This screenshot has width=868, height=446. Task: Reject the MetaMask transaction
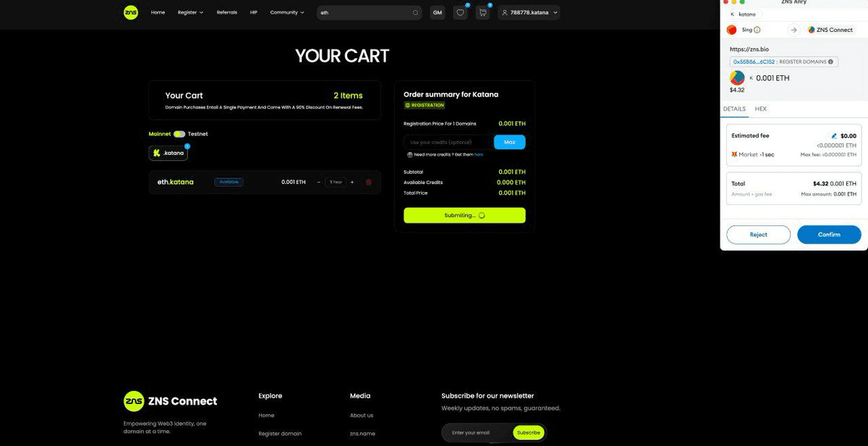[758, 235]
